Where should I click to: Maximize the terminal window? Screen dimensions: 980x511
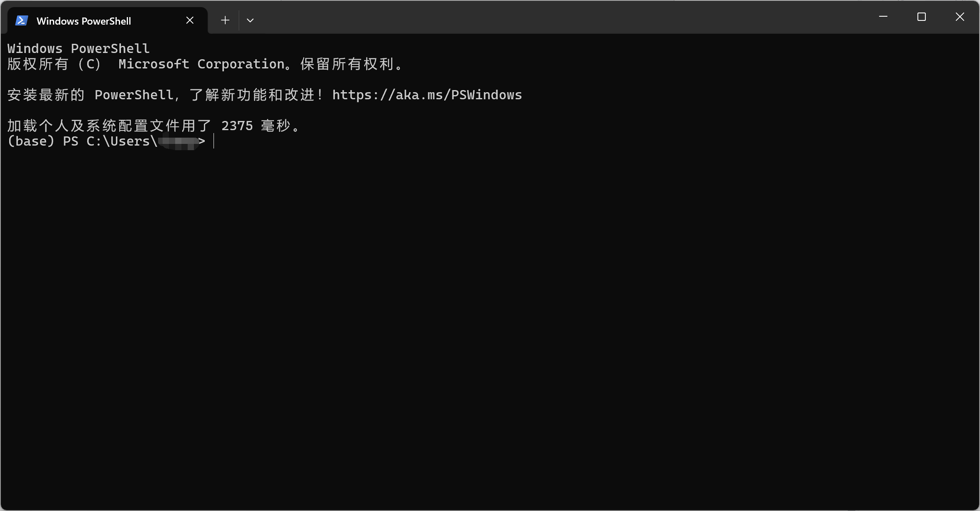pos(922,17)
